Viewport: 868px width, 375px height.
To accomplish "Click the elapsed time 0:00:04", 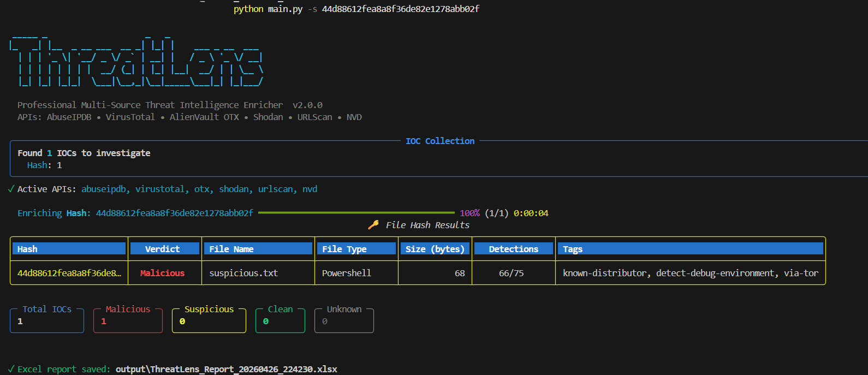I will click(x=531, y=213).
